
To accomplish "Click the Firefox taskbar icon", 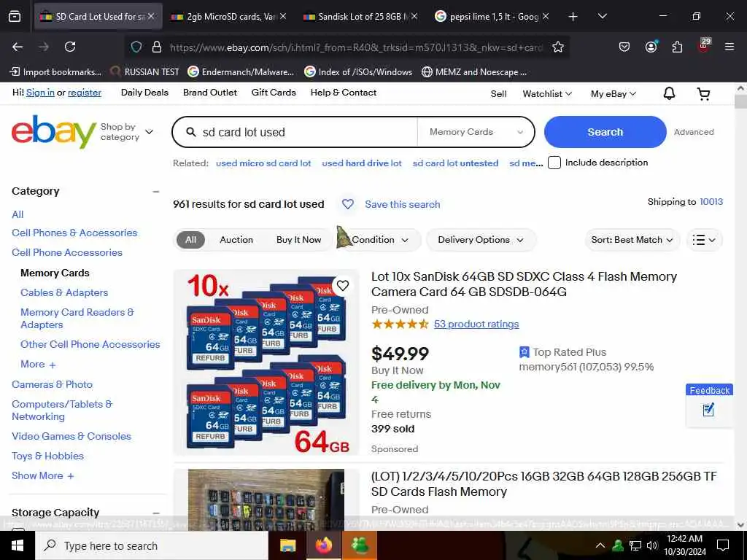I will click(x=324, y=545).
